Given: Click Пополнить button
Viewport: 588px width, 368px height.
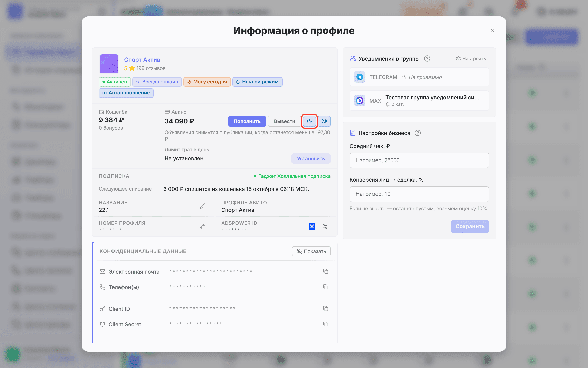Looking at the screenshot, I should point(247,121).
